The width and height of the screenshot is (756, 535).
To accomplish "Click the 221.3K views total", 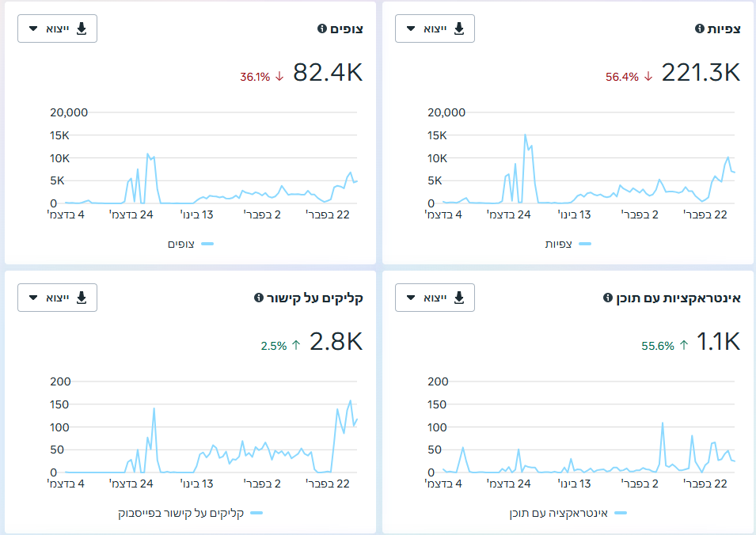I will coord(701,73).
